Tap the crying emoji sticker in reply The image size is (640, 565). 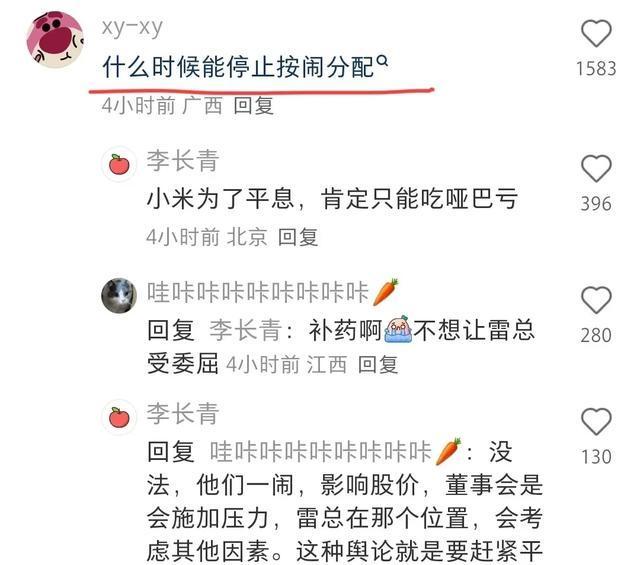(397, 329)
